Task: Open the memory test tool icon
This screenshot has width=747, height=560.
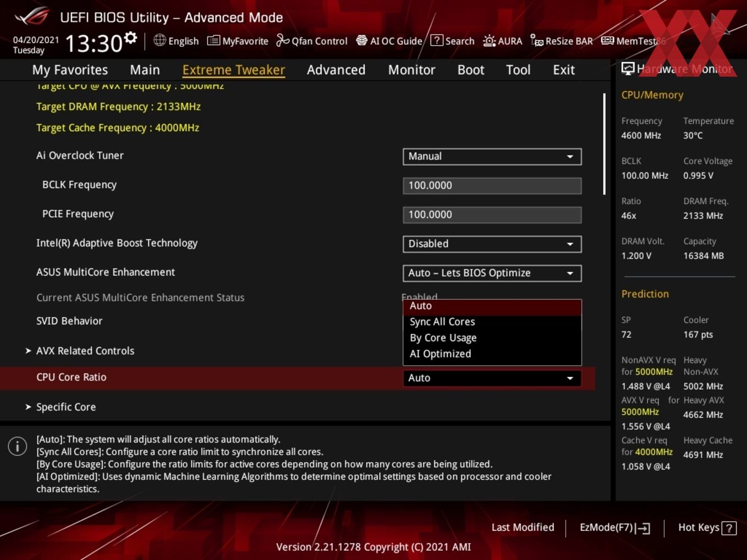Action: coord(607,41)
